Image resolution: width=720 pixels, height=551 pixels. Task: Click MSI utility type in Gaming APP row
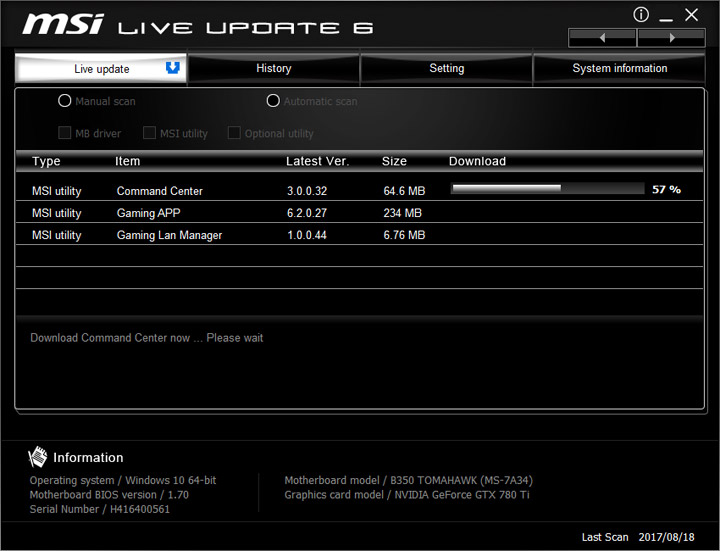[x=56, y=213]
